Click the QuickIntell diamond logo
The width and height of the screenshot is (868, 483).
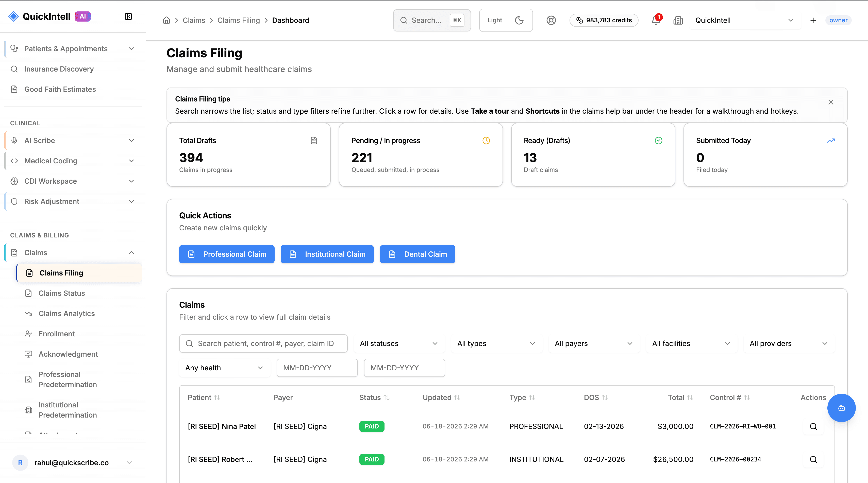(x=13, y=16)
